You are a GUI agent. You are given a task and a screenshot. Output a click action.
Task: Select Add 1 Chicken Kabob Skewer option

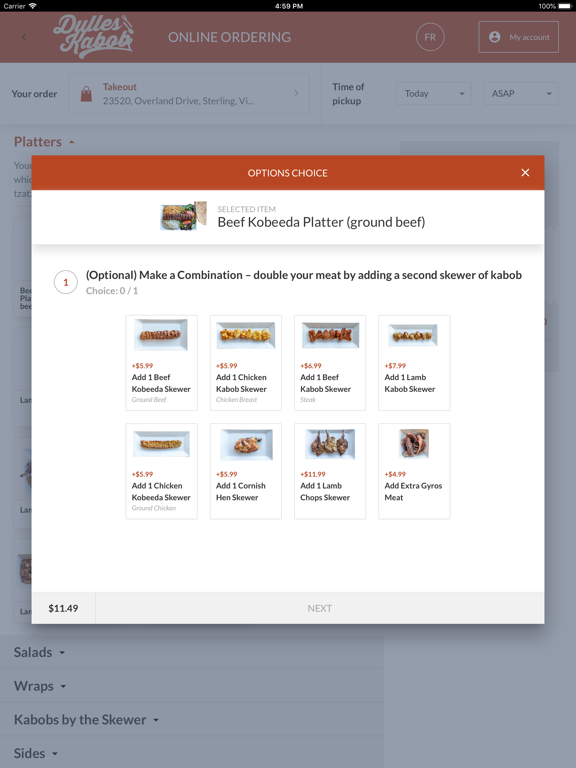pyautogui.click(x=246, y=363)
